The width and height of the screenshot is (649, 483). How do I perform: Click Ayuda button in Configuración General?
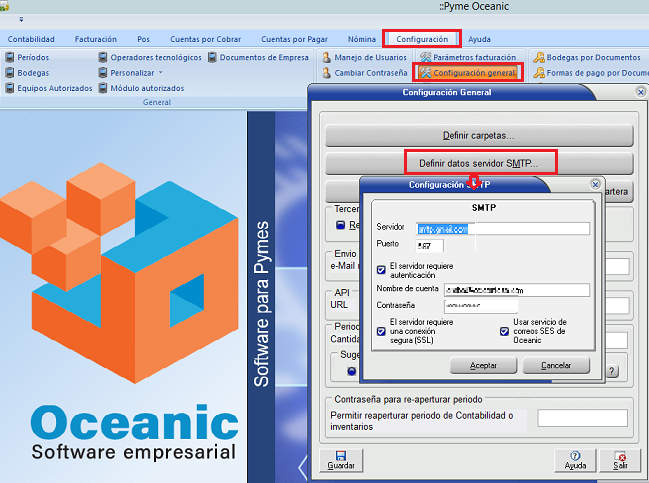pos(575,460)
